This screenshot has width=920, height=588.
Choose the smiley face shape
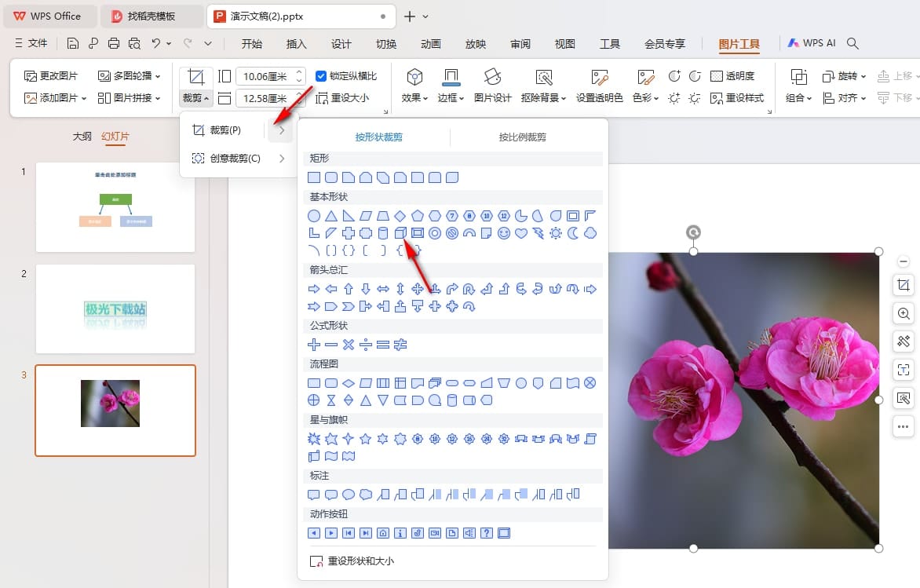point(503,234)
